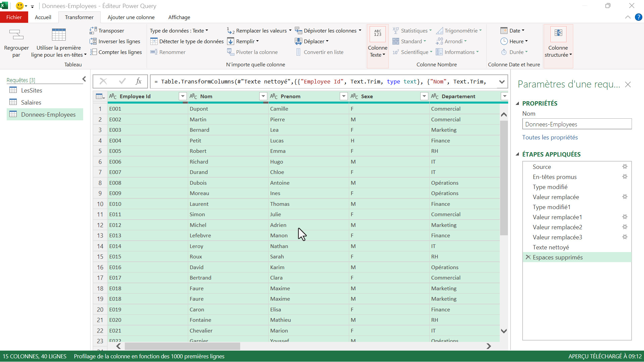The width and height of the screenshot is (644, 362).
Task: Collapse the Requêtes pane
Action: 84,79
